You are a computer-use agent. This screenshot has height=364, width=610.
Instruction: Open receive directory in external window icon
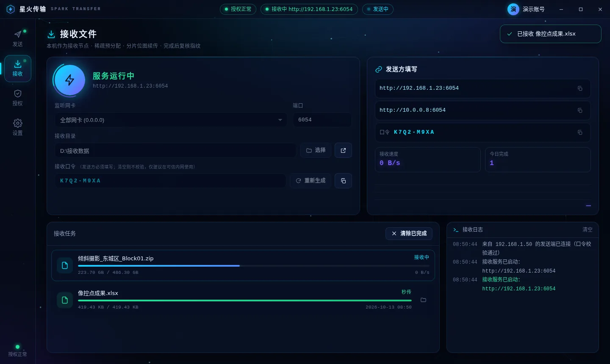coord(343,150)
